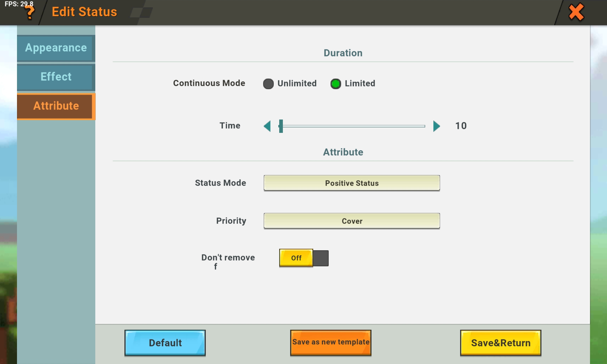Open the Priority Cover dropdown

pyautogui.click(x=351, y=221)
